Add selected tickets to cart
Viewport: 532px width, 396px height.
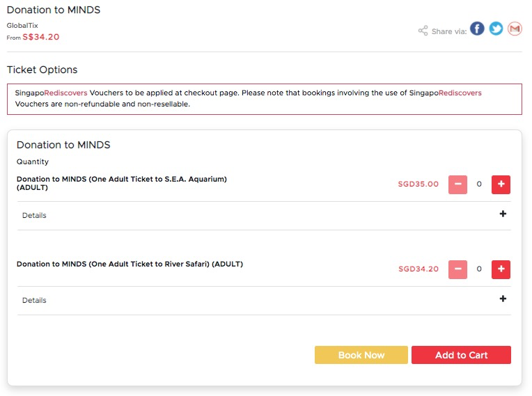click(461, 355)
